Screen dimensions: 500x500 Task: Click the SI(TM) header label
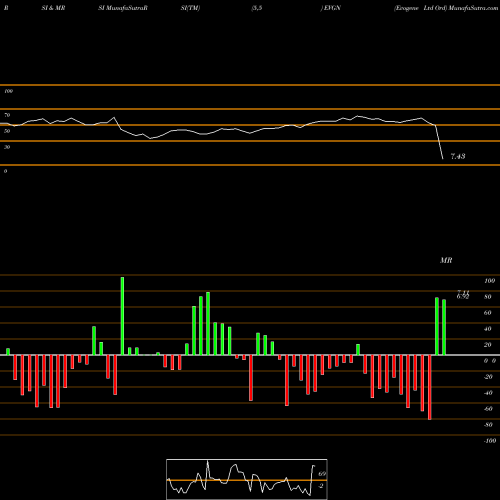point(190,8)
